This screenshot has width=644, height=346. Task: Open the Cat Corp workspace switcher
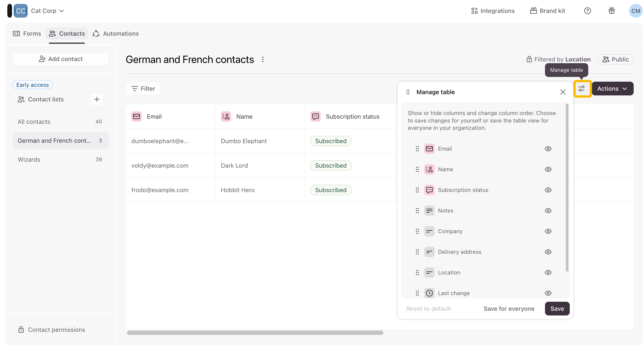point(47,11)
